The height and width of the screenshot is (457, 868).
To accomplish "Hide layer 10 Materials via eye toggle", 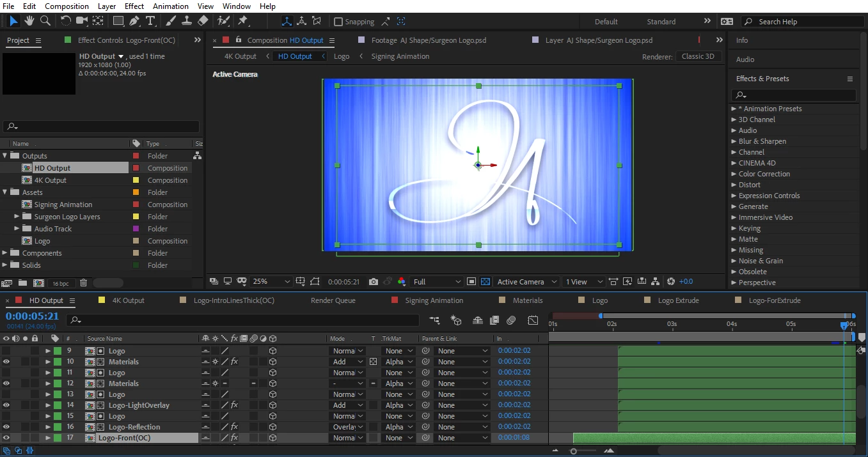I will 6,362.
